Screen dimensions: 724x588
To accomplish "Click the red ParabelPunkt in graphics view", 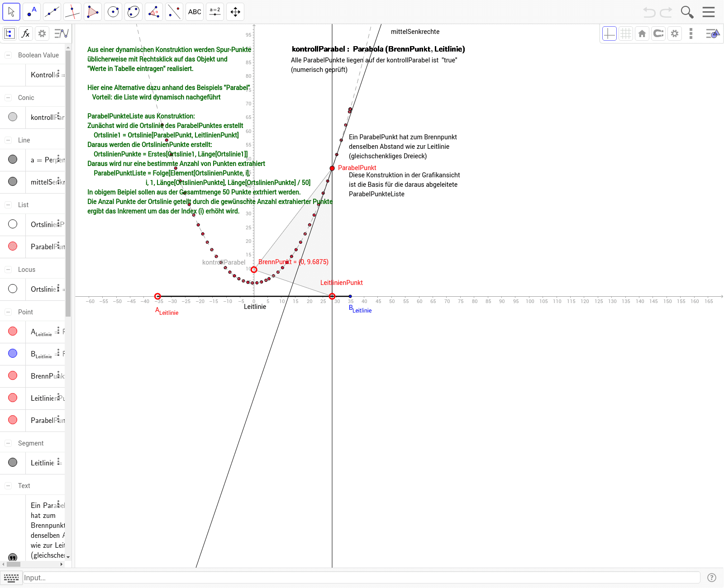I will 332,168.
